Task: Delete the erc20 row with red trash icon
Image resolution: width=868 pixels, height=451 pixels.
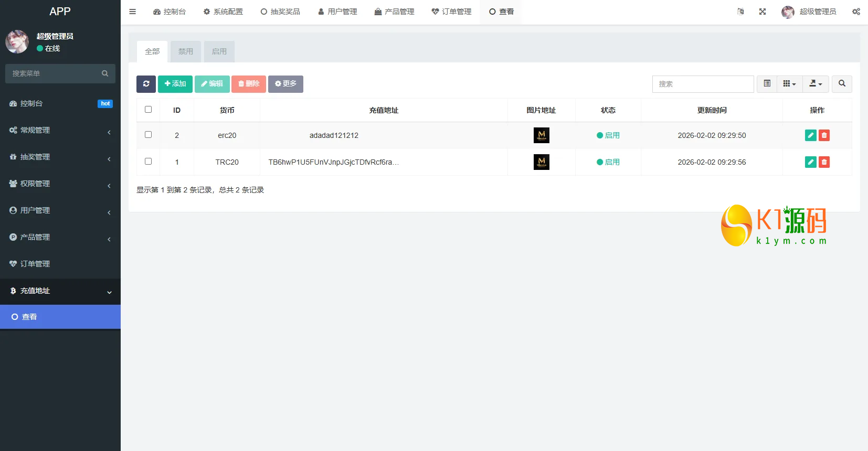Action: [x=824, y=135]
